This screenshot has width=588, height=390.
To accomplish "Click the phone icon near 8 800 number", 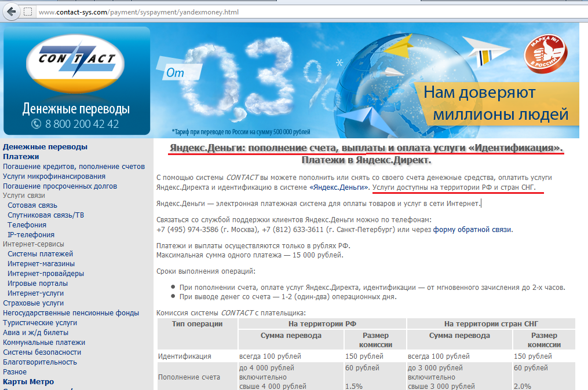I will coord(36,124).
